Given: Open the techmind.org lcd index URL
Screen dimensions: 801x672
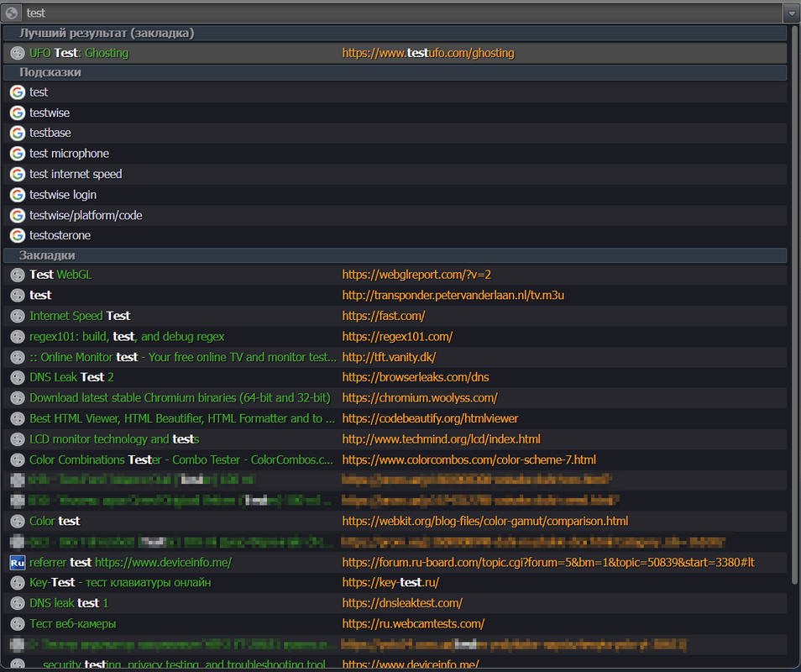Looking at the screenshot, I should click(x=442, y=439).
